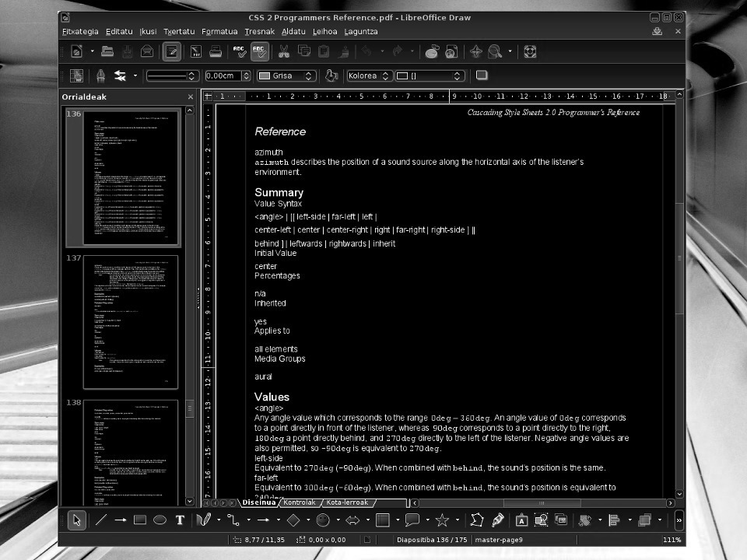Select the Ellipse tool
Screen dimensions: 747x560
(160, 520)
